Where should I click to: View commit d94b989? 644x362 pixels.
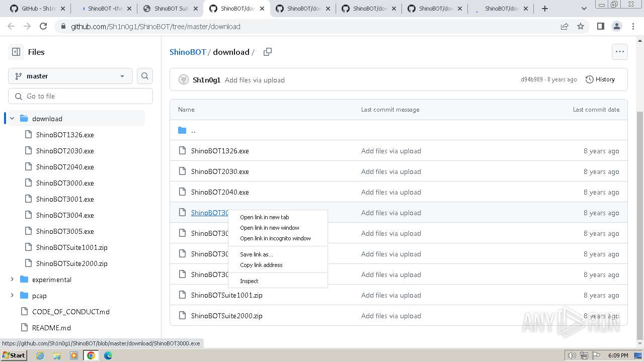pyautogui.click(x=532, y=79)
